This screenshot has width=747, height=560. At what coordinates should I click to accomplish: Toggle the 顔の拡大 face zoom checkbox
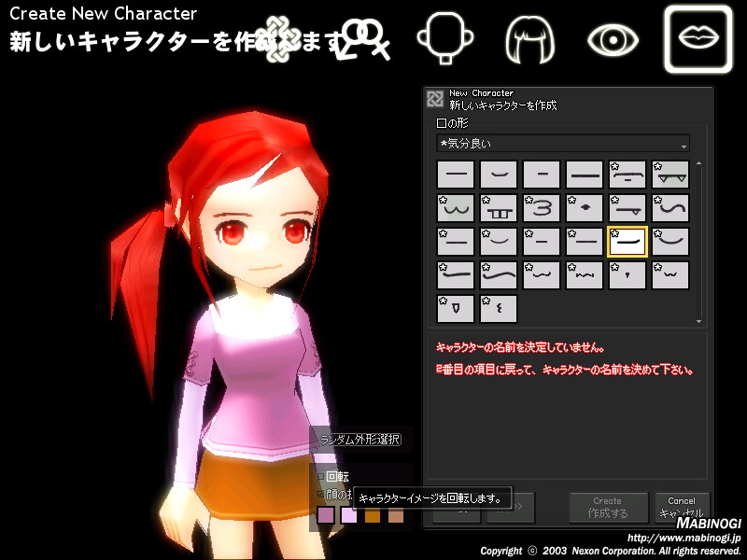[320, 494]
